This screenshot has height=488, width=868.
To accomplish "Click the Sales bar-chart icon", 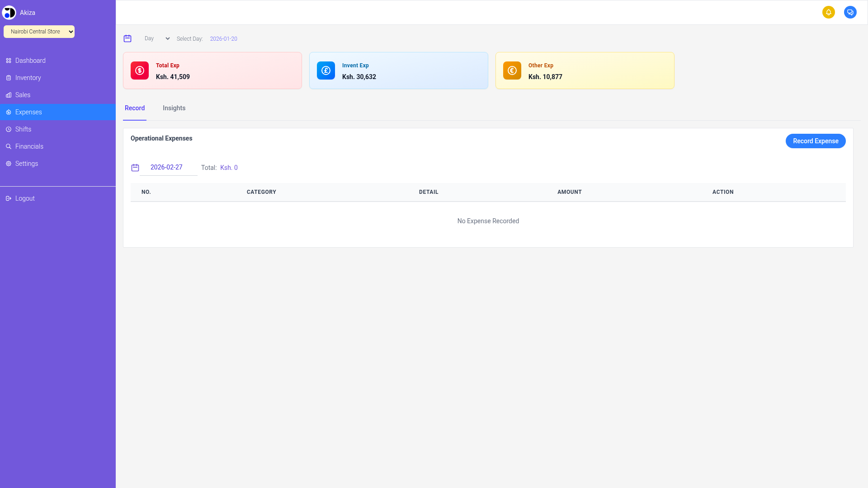I will [8, 95].
